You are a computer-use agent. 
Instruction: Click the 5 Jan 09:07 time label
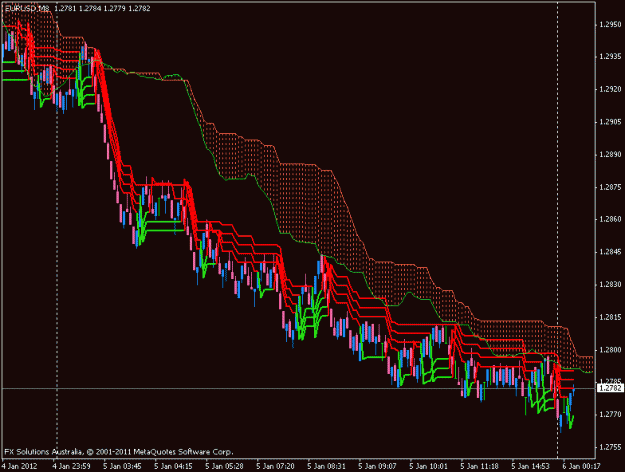coord(378,466)
